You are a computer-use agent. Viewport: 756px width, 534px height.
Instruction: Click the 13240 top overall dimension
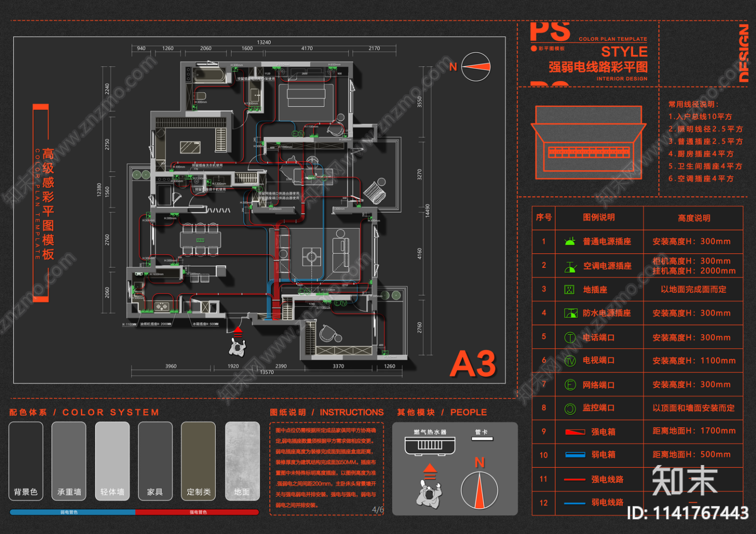[x=264, y=43]
